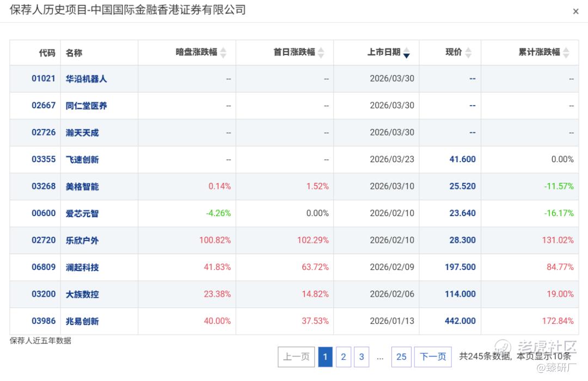The width and height of the screenshot is (588, 381).
Task: Click price 23.640 for 爱芯元智
Action: click(462, 213)
